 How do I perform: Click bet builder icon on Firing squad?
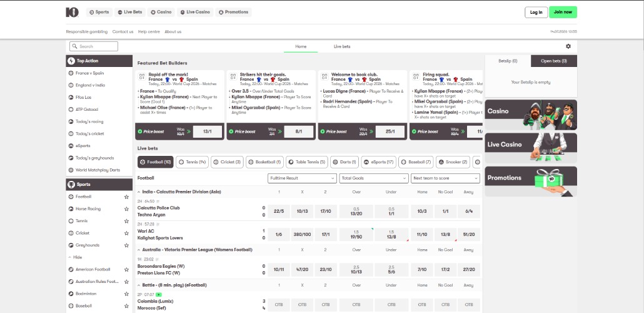(416, 76)
